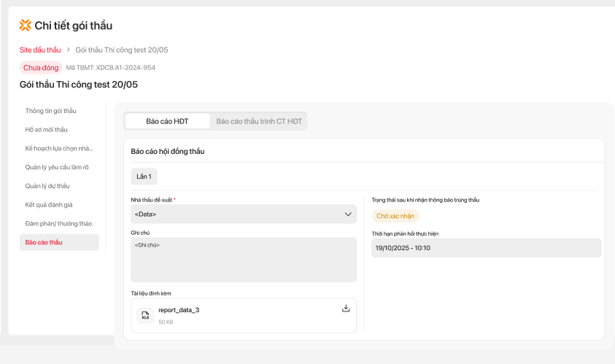Select the Lần 1 round button
Screen dimensions: 615x364
pos(144,177)
